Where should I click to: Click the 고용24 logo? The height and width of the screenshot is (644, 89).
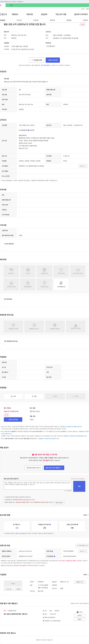[x=4, y=15]
